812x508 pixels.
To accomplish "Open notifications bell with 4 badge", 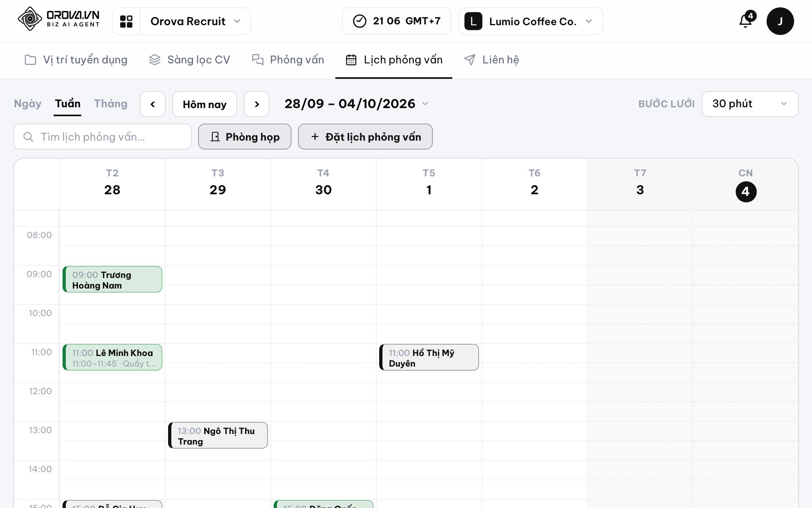I will 746,20.
